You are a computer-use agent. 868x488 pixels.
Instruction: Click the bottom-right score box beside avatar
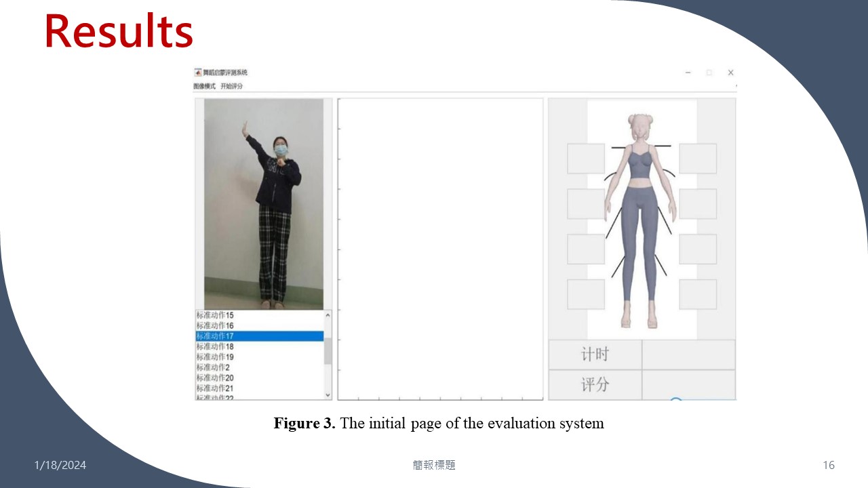[698, 294]
